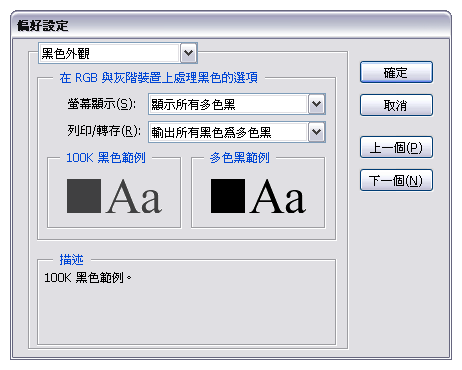Click the arrow of the 黑色外觀 combo box
The width and height of the screenshot is (462, 370).
pyautogui.click(x=189, y=53)
